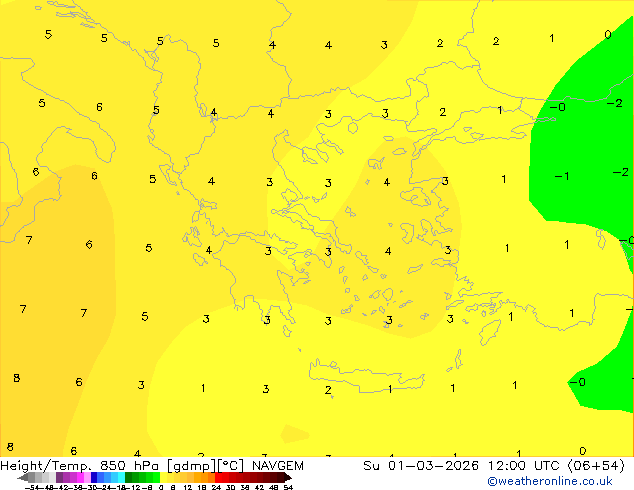Select the dark blue legend swatch above -30
This screenshot has width=634, height=490.
coord(94,477)
